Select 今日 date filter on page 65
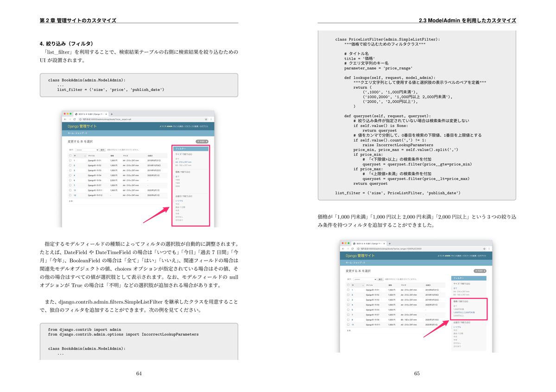556x392 pixels. [455, 330]
